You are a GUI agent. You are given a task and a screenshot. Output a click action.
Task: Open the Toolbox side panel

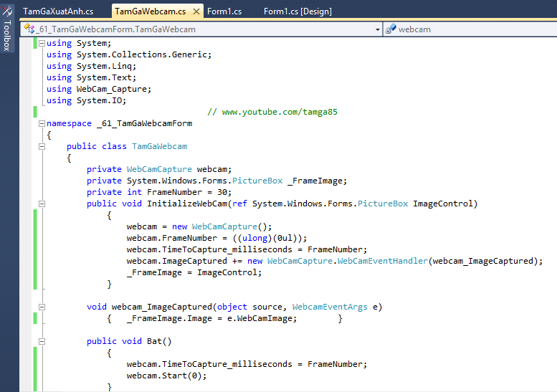(x=6, y=29)
